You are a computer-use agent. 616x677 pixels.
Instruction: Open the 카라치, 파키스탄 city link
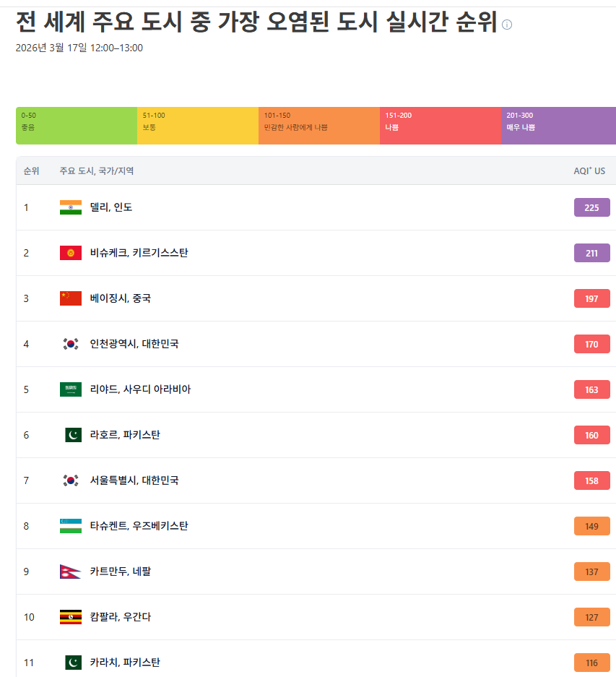point(125,663)
